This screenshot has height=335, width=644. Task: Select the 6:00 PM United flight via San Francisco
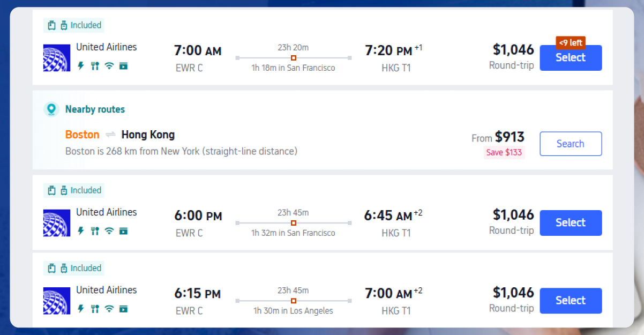click(x=571, y=223)
